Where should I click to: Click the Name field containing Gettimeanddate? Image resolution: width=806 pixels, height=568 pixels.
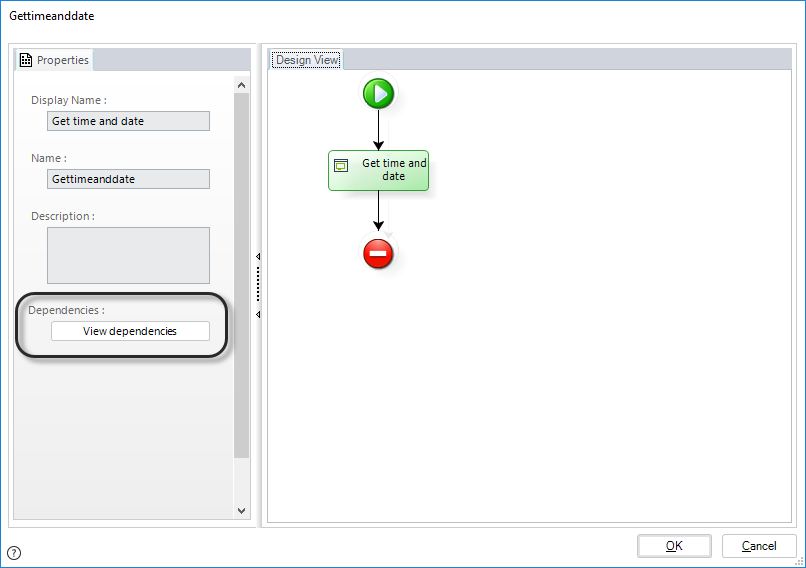point(129,179)
